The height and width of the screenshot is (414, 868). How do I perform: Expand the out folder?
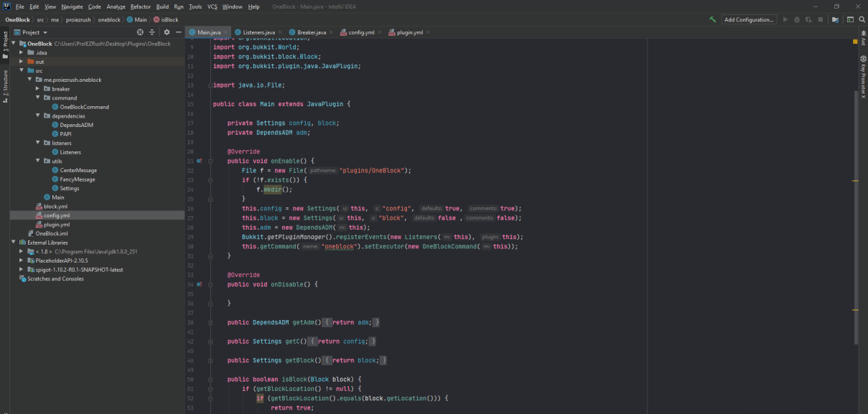click(x=22, y=62)
